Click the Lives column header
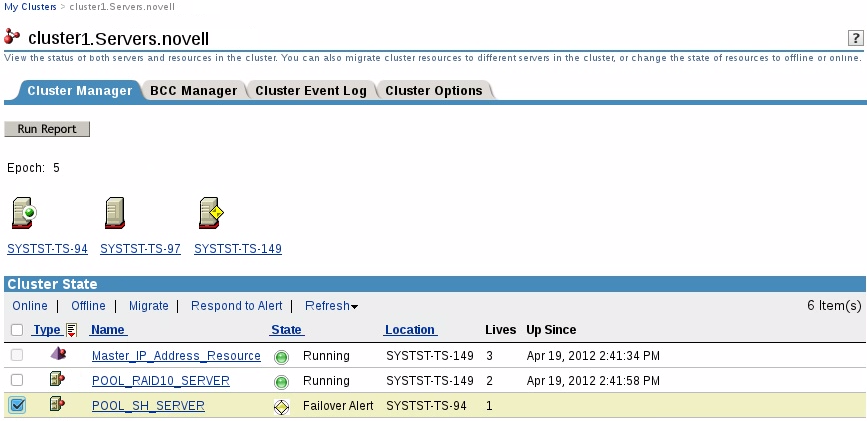The width and height of the screenshot is (867, 421). pos(501,330)
